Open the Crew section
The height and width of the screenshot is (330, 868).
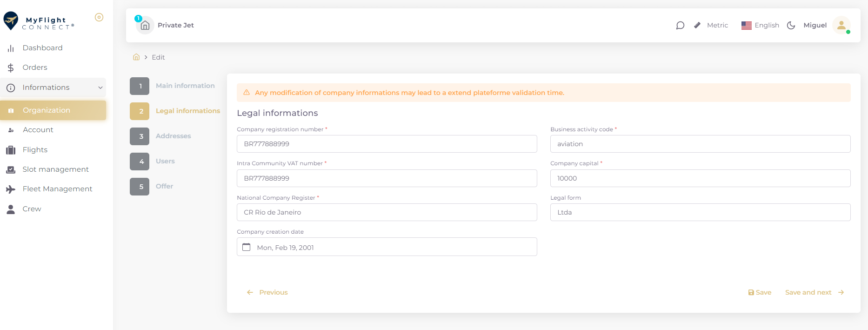click(32, 209)
